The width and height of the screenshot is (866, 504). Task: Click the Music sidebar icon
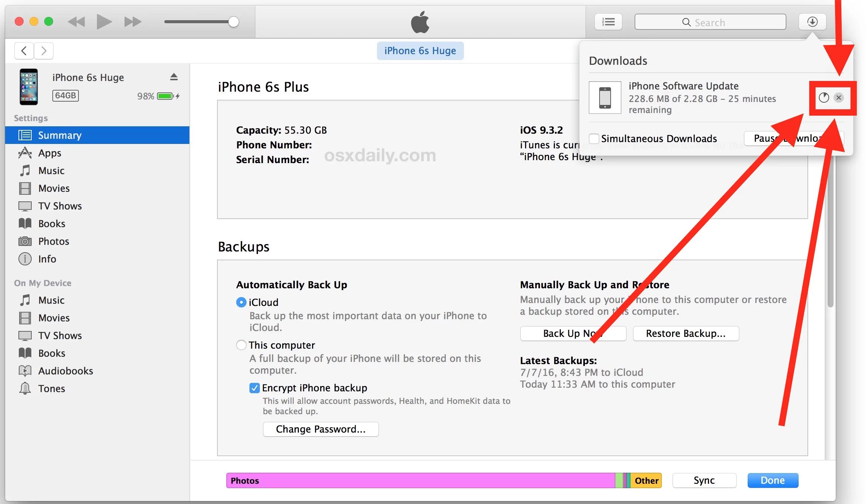(23, 170)
